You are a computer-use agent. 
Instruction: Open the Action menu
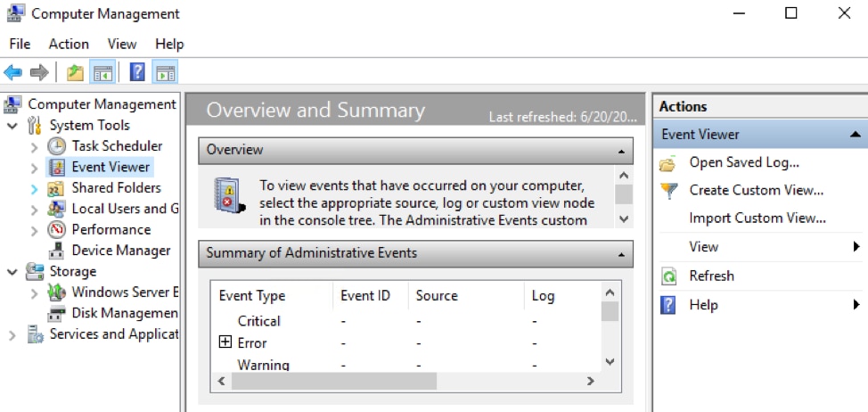tap(69, 44)
